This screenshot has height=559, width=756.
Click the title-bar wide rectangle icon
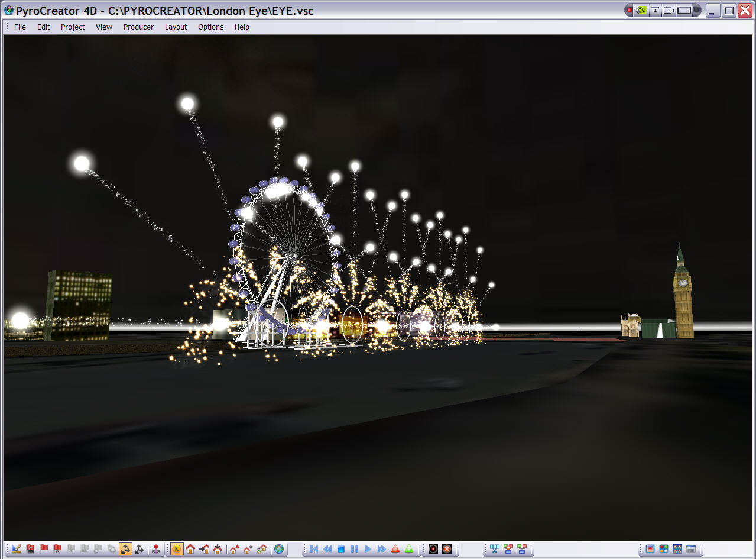tap(684, 10)
